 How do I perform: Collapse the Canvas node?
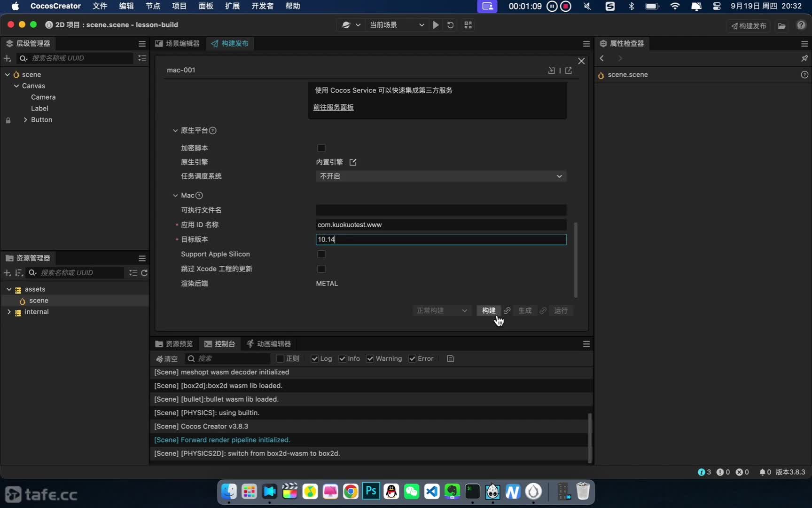point(16,86)
